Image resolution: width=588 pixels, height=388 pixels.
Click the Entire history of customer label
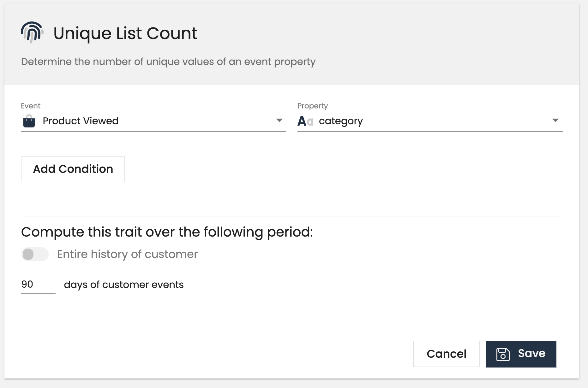(x=127, y=254)
